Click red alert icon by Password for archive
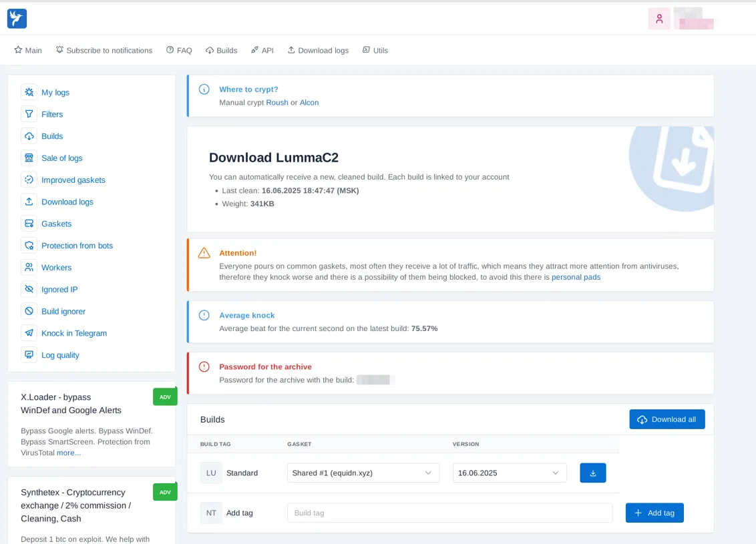Screen dimensions: 756x544 204,366
